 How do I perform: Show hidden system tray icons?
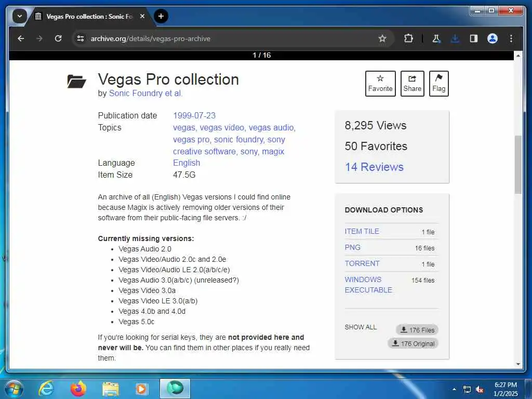coord(454,389)
